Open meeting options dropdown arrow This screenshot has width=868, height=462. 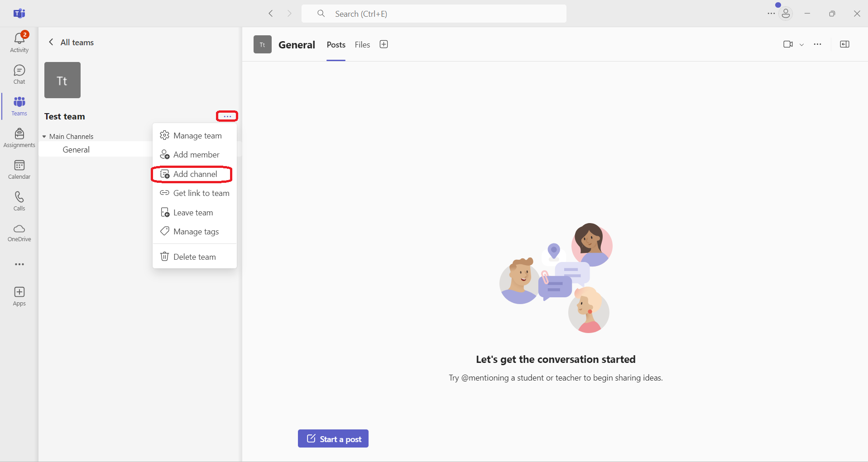tap(801, 45)
